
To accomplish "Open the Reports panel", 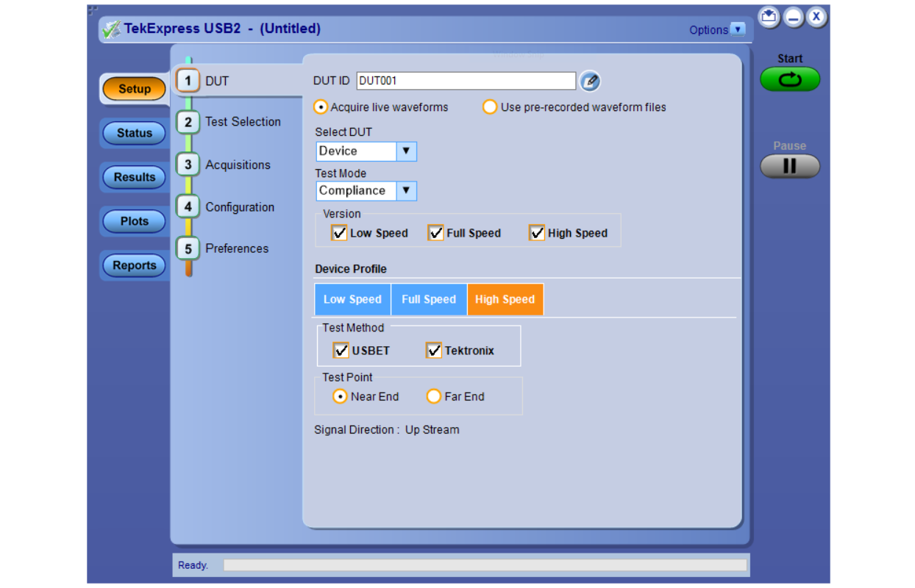I will point(133,265).
